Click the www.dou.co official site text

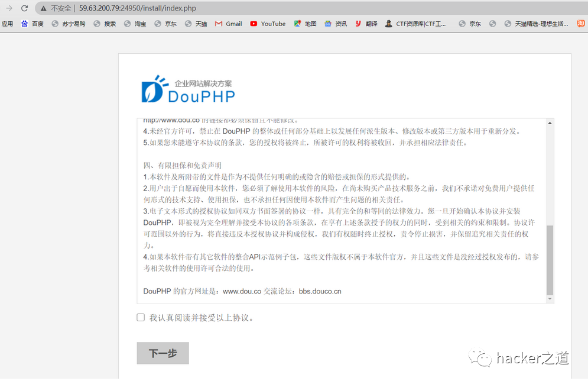point(242,291)
